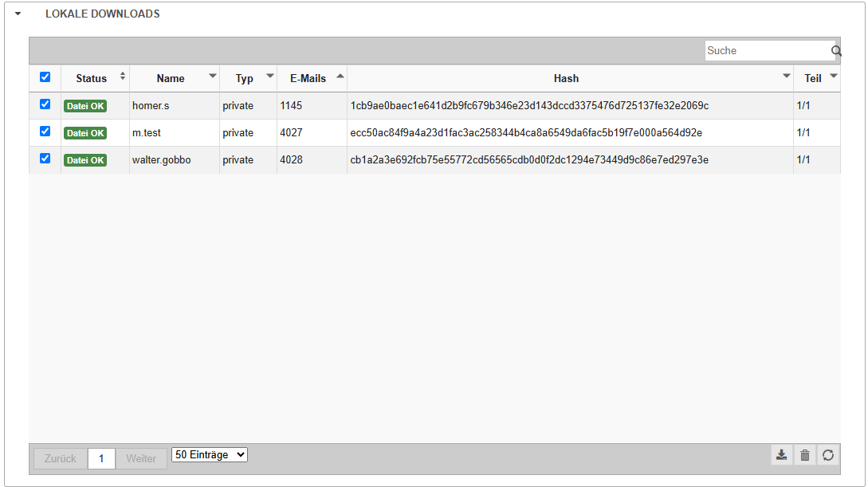Click the trash delete icon

coord(805,455)
